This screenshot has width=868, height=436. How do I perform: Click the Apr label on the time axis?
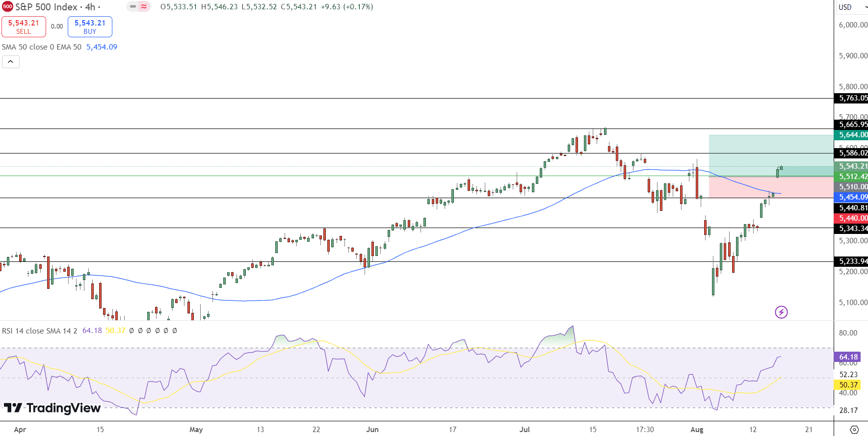pyautogui.click(x=20, y=430)
